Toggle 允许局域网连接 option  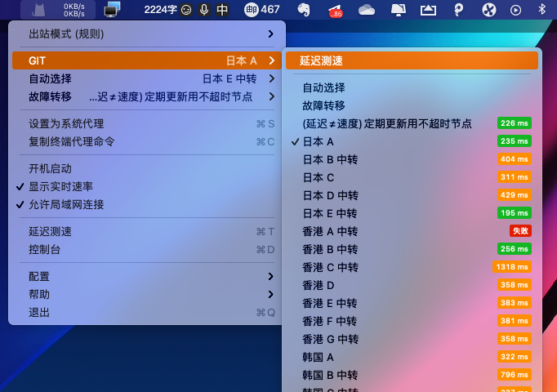[66, 204]
